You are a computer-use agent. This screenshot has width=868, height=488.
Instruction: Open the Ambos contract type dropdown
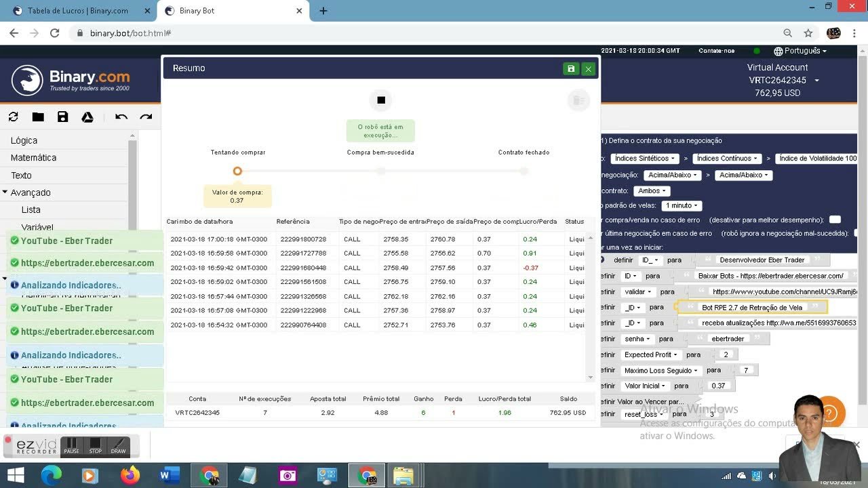point(652,191)
